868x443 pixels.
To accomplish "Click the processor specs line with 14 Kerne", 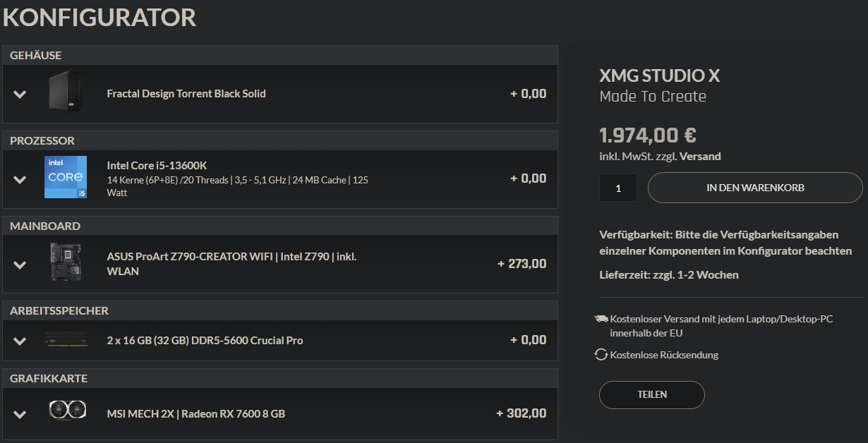I will 237,186.
